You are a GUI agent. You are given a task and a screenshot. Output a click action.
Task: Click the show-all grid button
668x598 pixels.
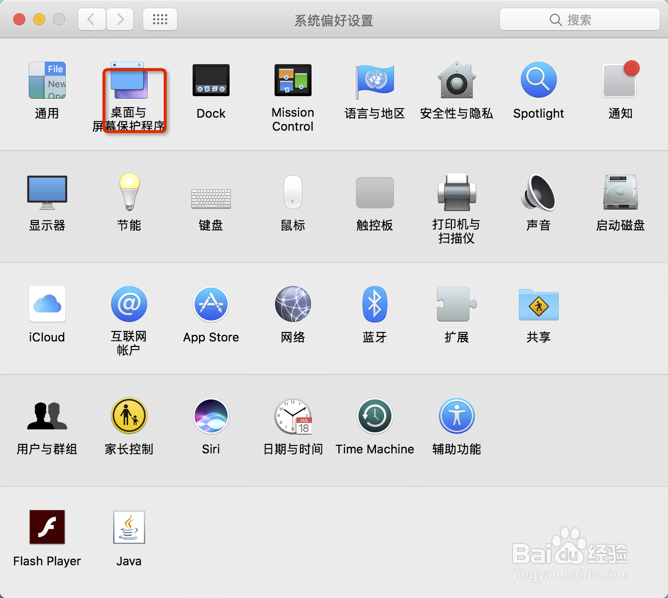[x=160, y=19]
